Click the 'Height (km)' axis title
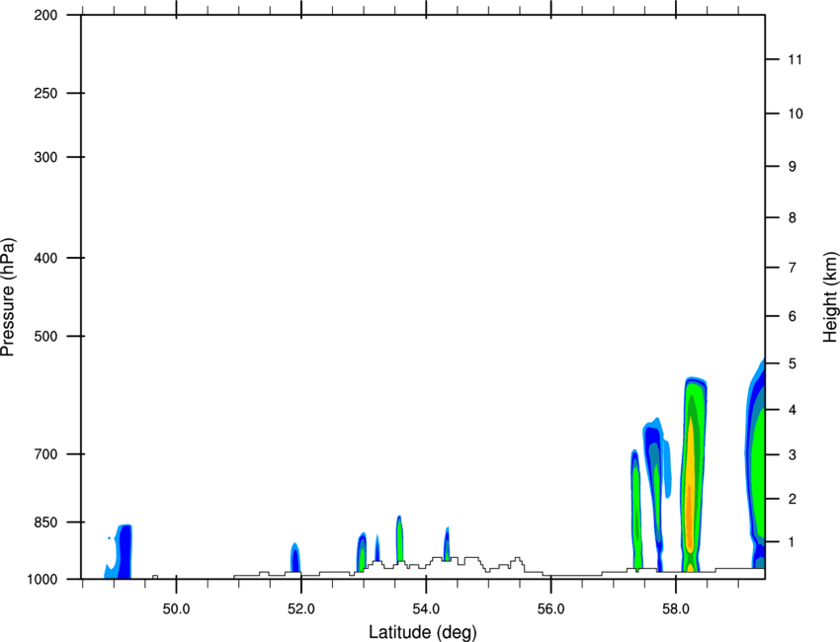Screen dimensions: 840x642 click(x=830, y=296)
